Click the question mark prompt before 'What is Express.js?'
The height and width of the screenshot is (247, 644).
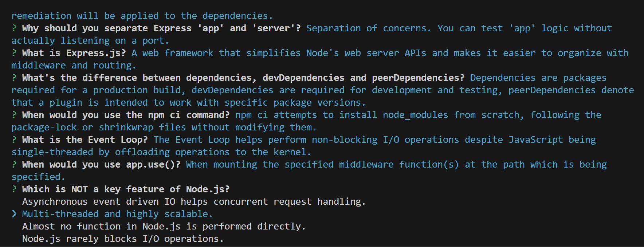(14, 53)
